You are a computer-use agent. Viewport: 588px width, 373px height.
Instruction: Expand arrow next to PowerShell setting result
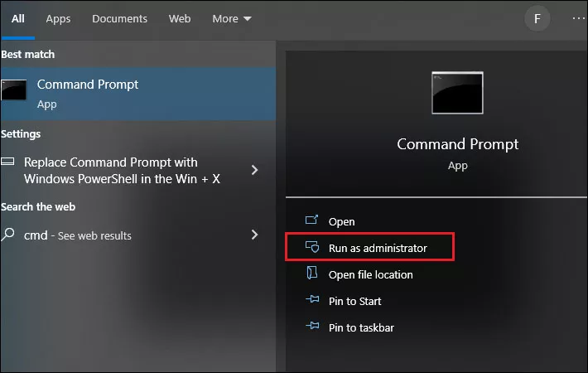pos(254,170)
